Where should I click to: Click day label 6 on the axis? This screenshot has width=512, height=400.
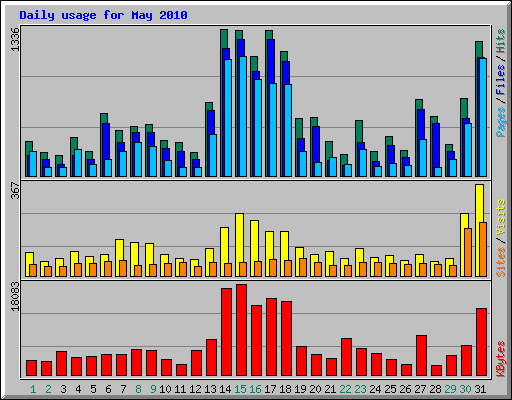[x=108, y=389]
